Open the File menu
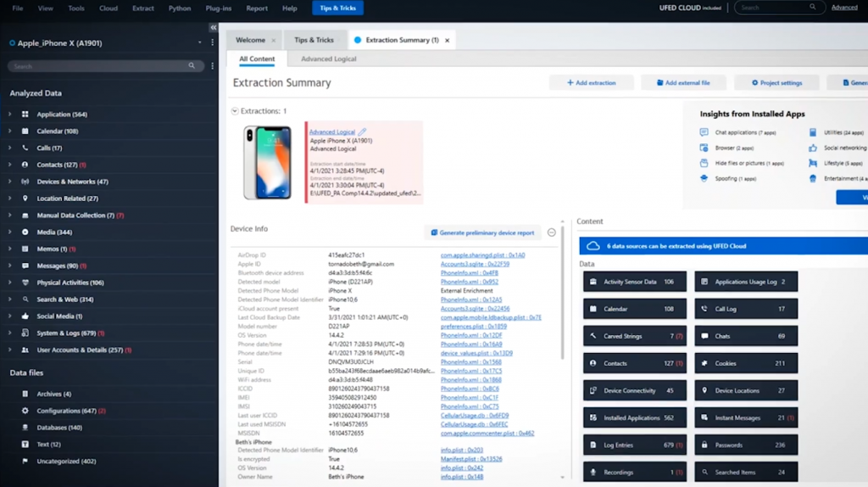This screenshot has width=868, height=487. coord(18,8)
